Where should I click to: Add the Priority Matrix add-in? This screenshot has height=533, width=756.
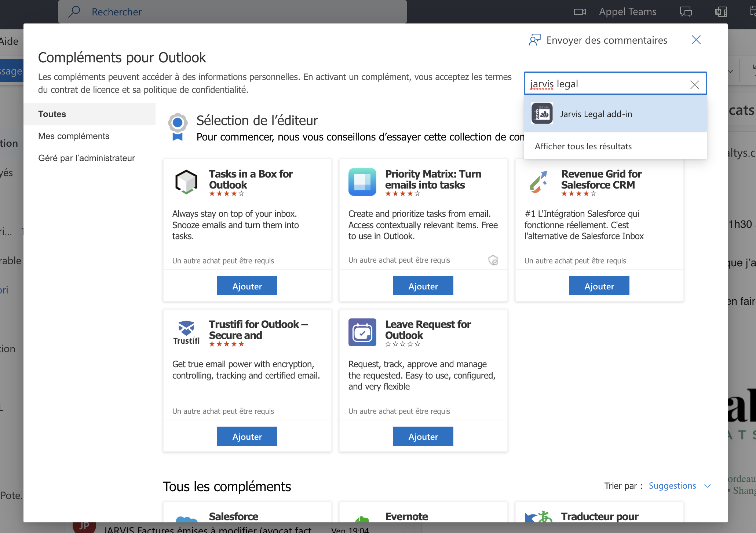point(423,286)
